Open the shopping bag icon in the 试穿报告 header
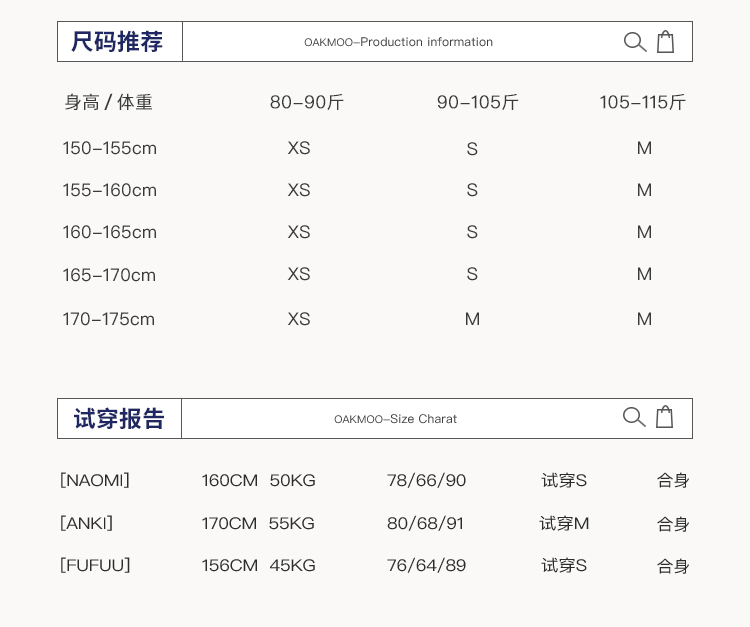 pos(664,417)
